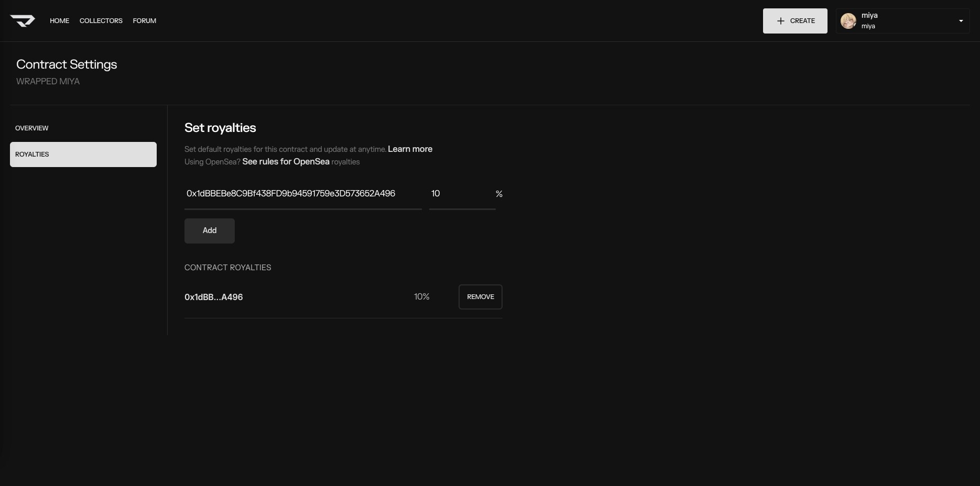Remove the 0x1dBB...A496 royalty entry
Screen dimensions: 980x486
tap(480, 297)
